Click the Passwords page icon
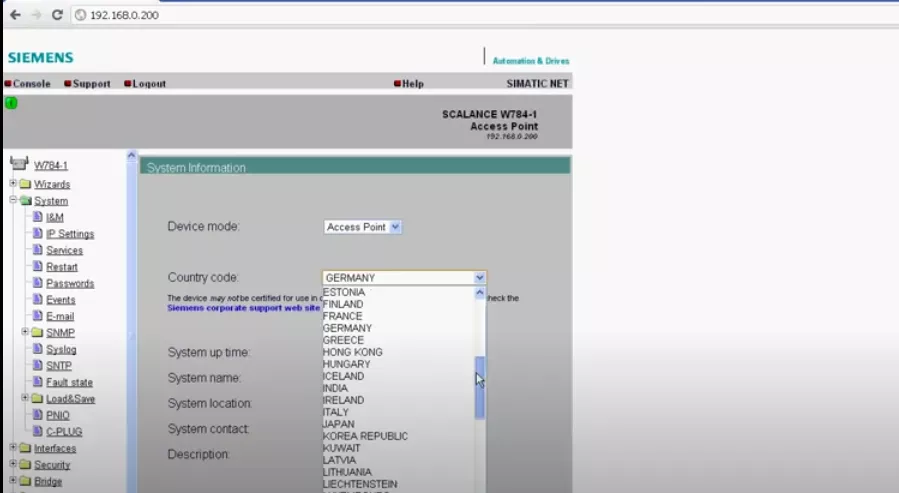The image size is (899, 493). (x=37, y=283)
